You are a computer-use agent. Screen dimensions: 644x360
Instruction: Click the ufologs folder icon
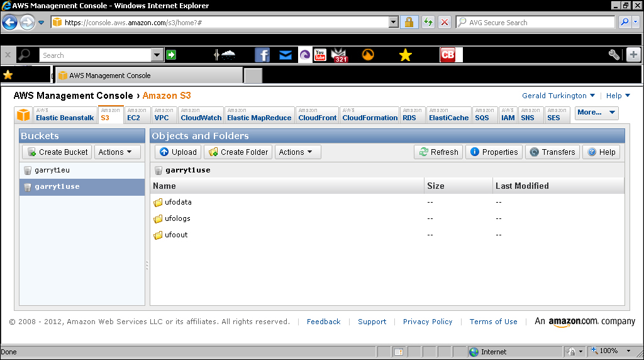158,218
